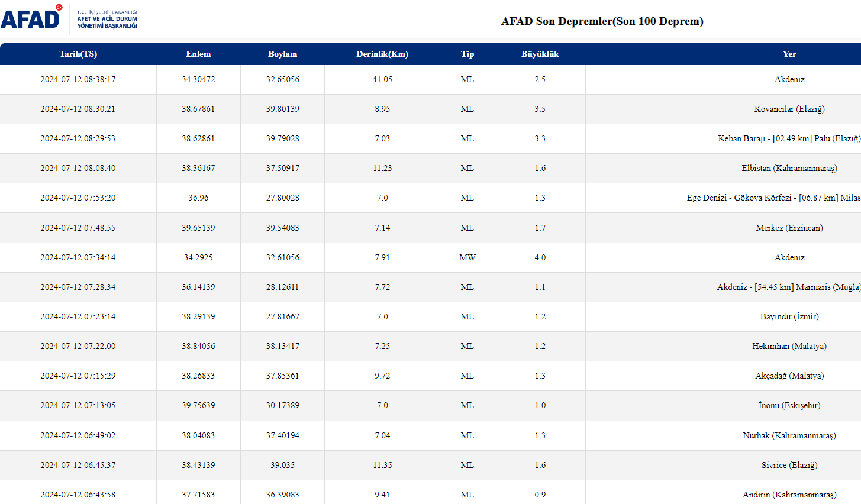Click latitude value 39.75639
The width and height of the screenshot is (861, 504).
coord(198,405)
